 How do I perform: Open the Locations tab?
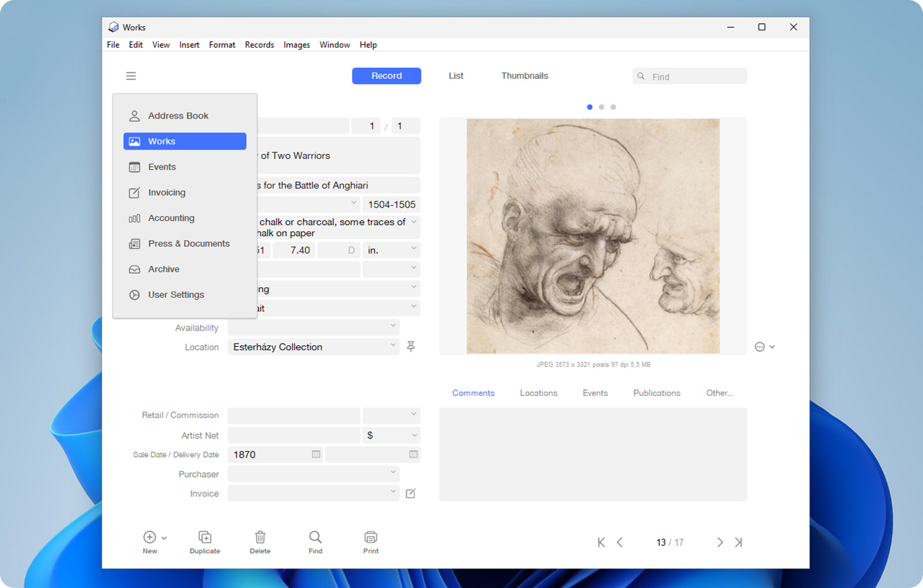click(x=539, y=393)
